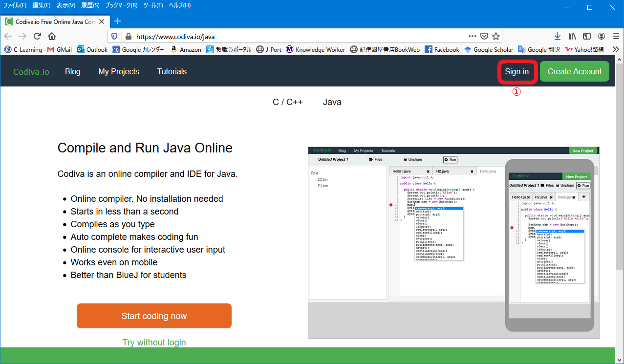Expand the bookmarks toolbar overflow chevron
This screenshot has width=624, height=364.
pos(615,49)
